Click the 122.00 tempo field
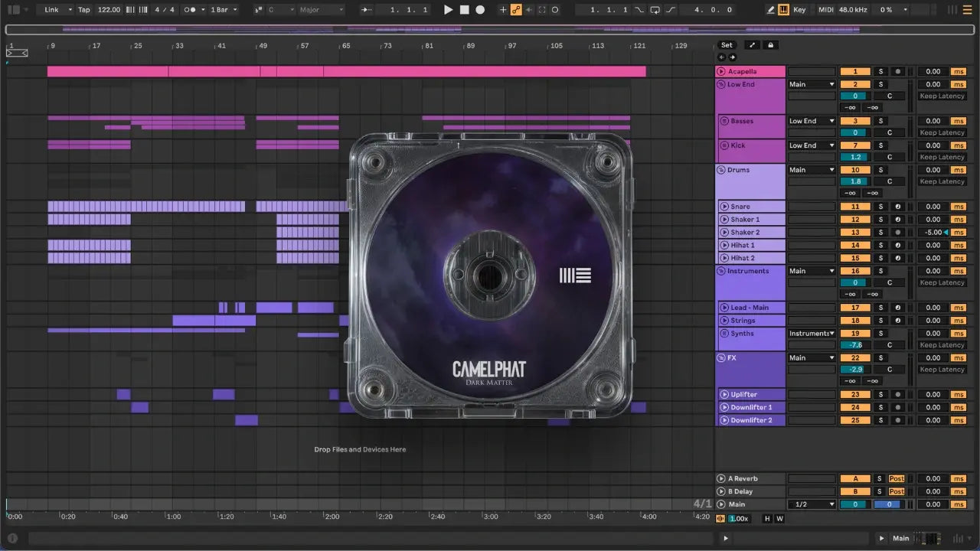 click(109, 10)
